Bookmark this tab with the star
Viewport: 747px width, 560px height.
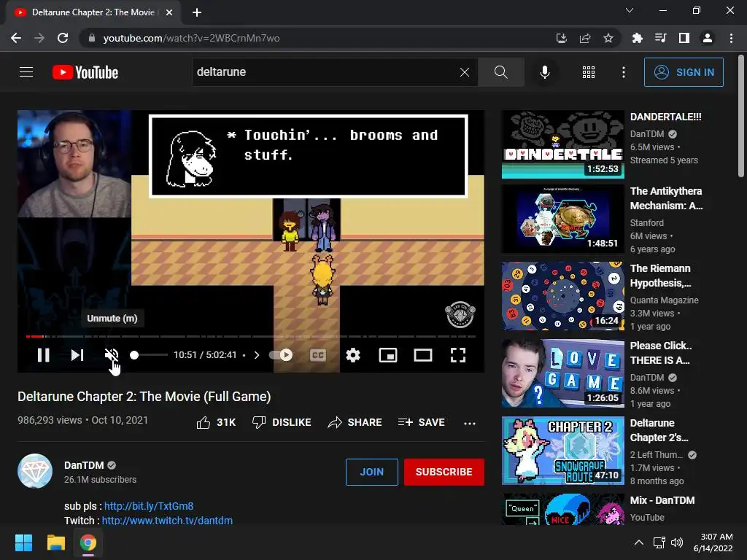click(608, 38)
